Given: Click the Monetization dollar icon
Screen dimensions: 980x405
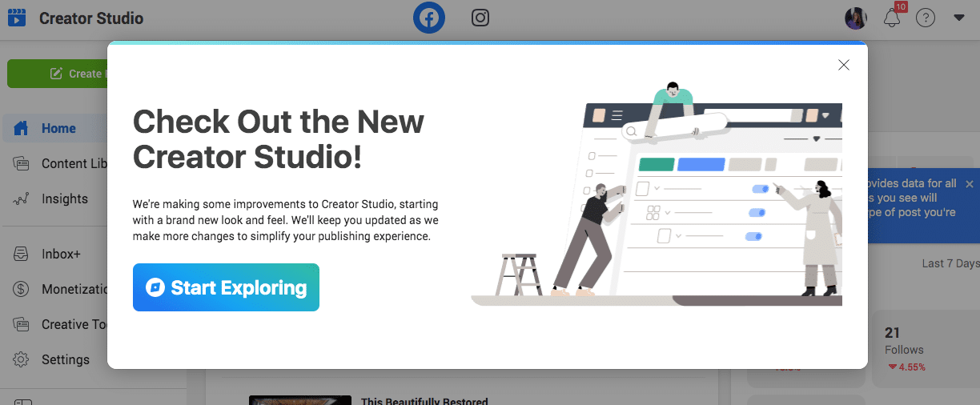Looking at the screenshot, I should pyautogui.click(x=21, y=289).
